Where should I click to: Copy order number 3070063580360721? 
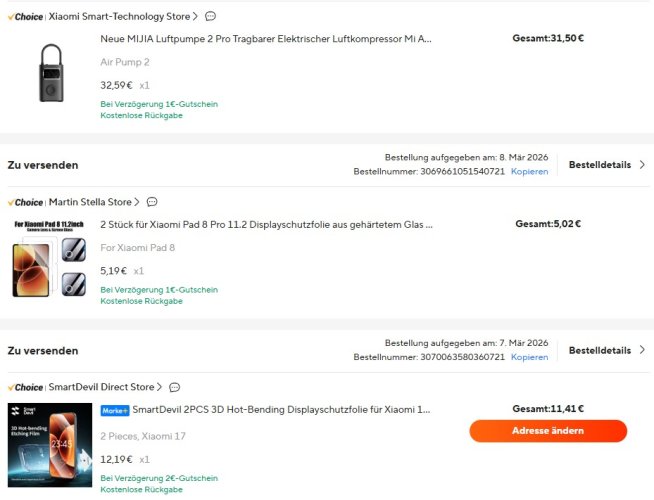529,357
